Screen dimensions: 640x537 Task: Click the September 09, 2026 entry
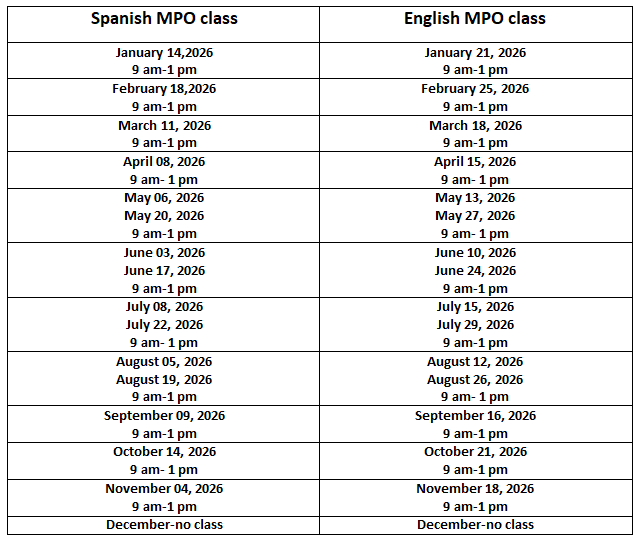(x=164, y=416)
